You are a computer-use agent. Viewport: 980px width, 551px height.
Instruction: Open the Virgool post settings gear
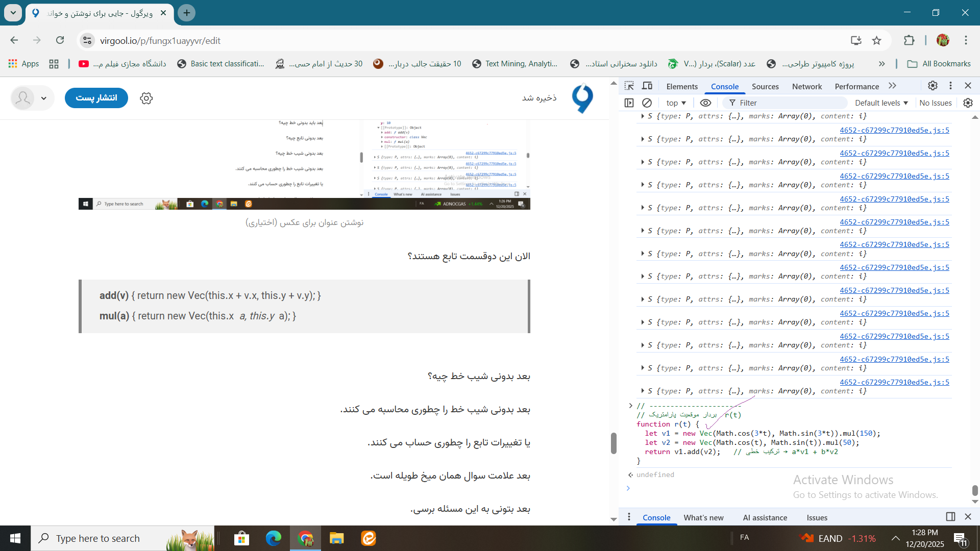click(146, 98)
